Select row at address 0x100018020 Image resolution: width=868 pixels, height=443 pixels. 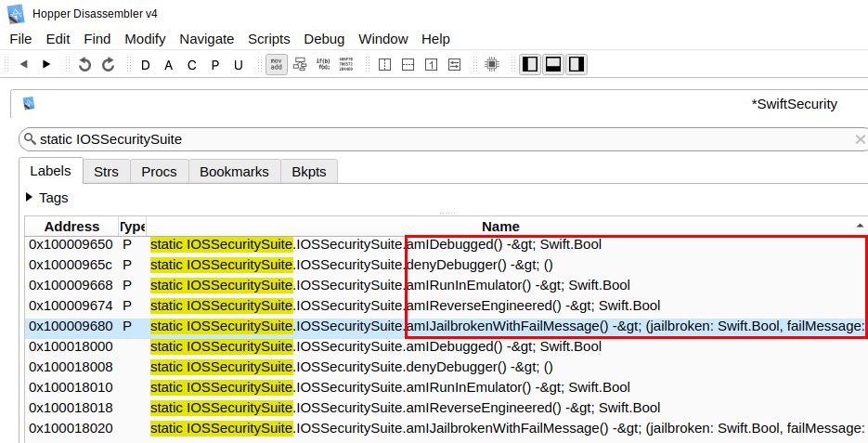(x=447, y=429)
